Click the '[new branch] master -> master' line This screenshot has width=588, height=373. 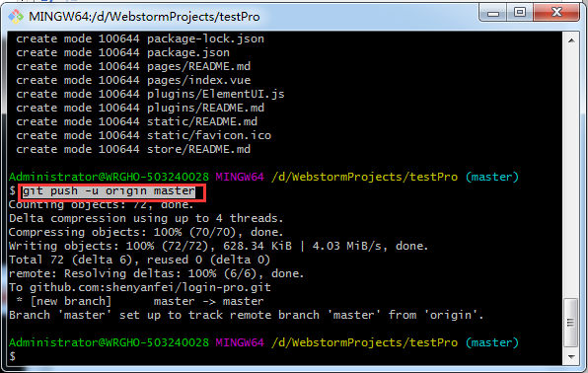140,302
